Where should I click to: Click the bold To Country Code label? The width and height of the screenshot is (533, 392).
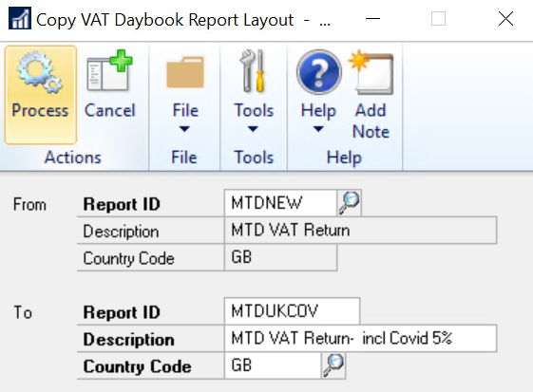[138, 366]
